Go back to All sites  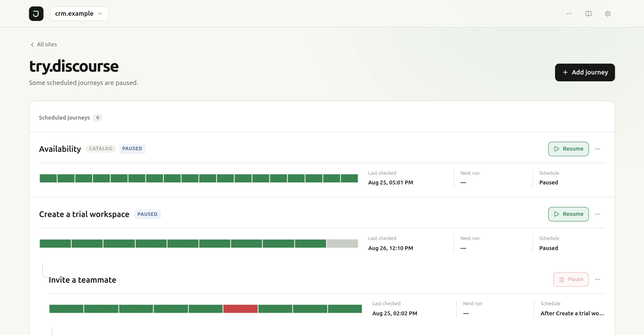pos(43,44)
